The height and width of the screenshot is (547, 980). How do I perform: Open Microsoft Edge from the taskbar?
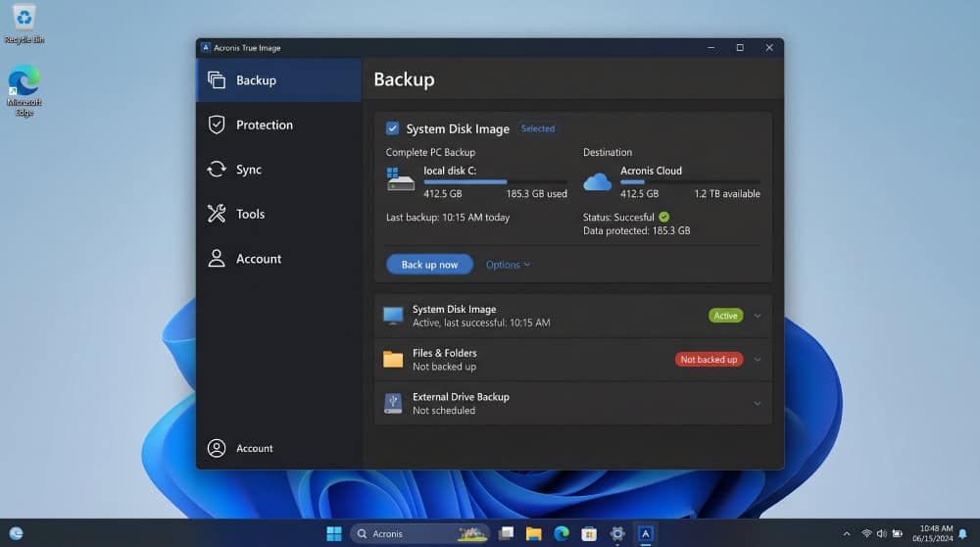(x=562, y=533)
